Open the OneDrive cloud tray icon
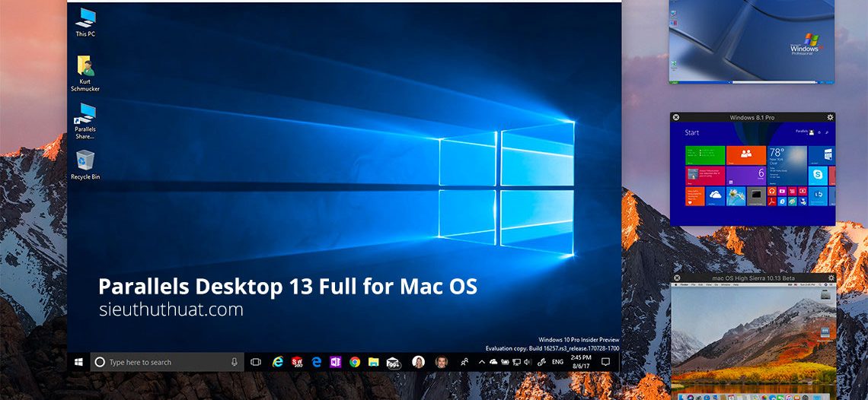868x400 pixels. point(493,362)
